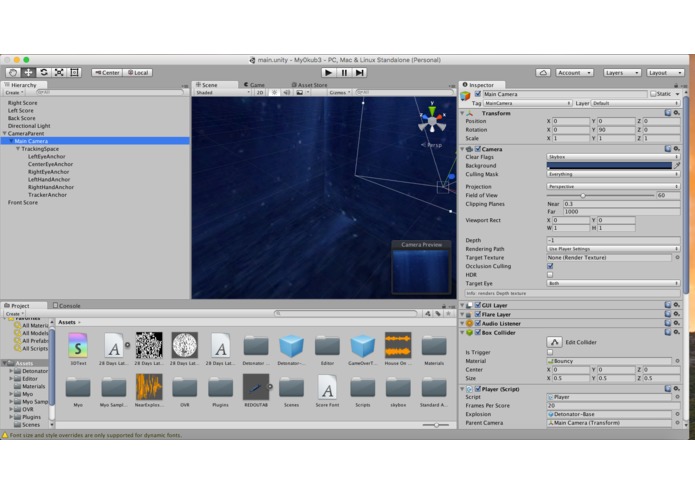Image resolution: width=695 pixels, height=494 pixels.
Task: Open the Culling Mask dropdown
Action: 613,174
